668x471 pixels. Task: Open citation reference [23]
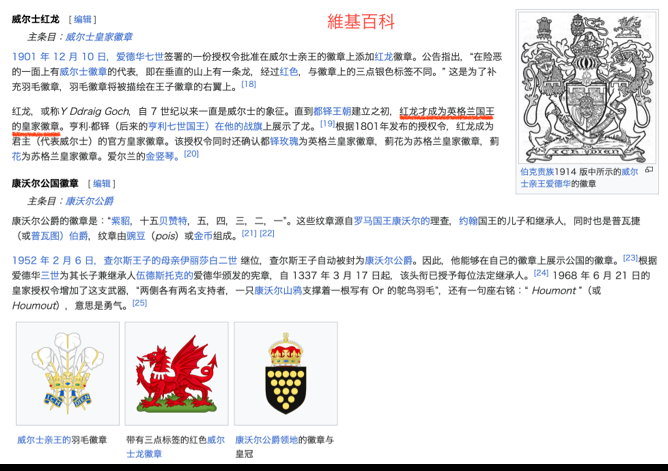click(631, 258)
